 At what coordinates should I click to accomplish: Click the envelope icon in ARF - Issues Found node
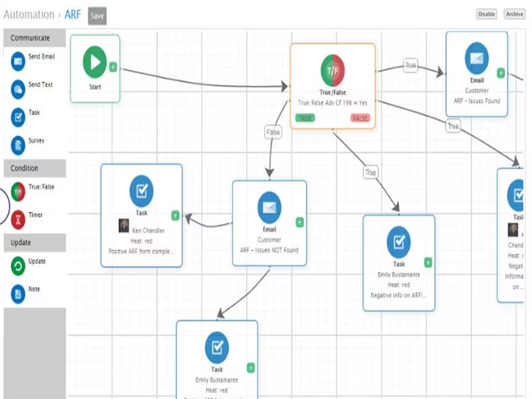coord(477,59)
